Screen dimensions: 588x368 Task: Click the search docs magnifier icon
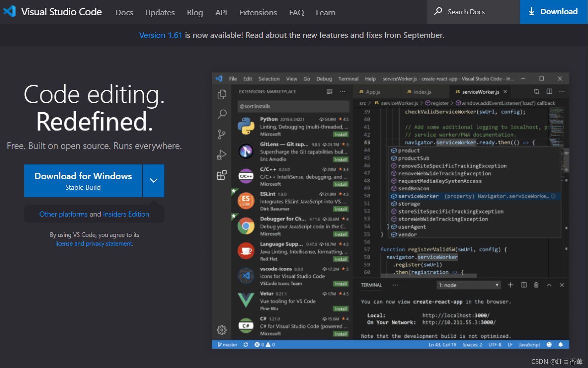pyautogui.click(x=438, y=11)
